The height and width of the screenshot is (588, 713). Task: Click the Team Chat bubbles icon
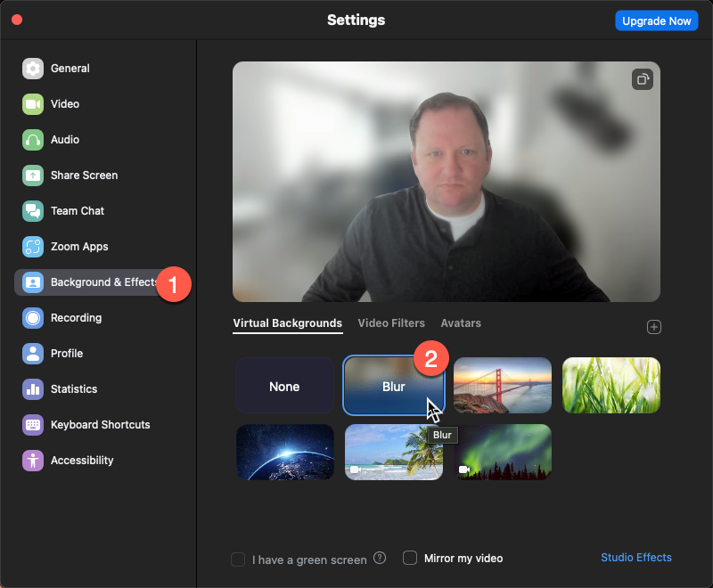tap(33, 211)
